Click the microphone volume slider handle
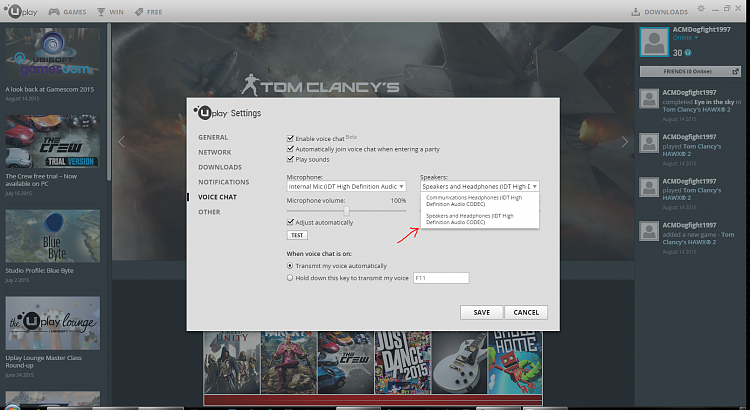 tap(346, 211)
